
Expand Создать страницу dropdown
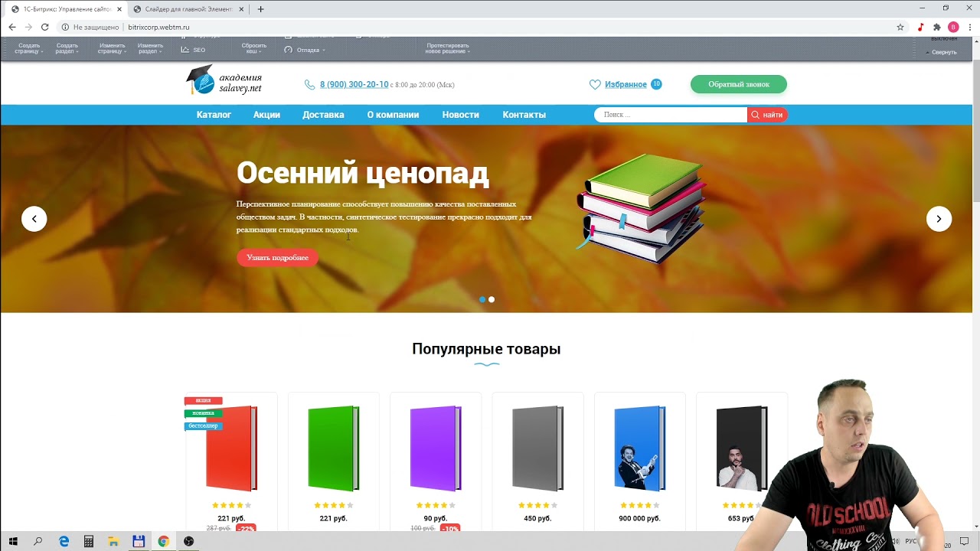click(x=28, y=48)
